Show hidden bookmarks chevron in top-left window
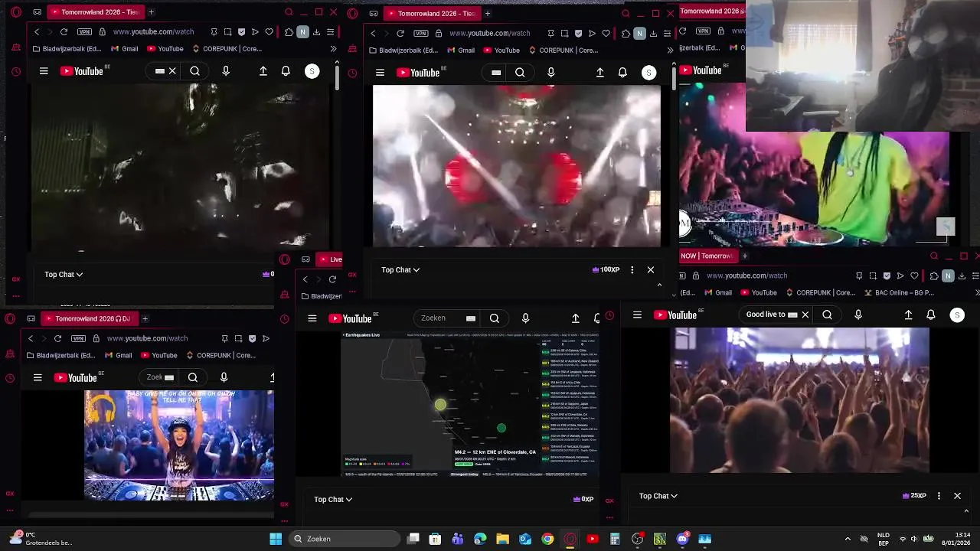The width and height of the screenshot is (980, 551). [x=333, y=49]
